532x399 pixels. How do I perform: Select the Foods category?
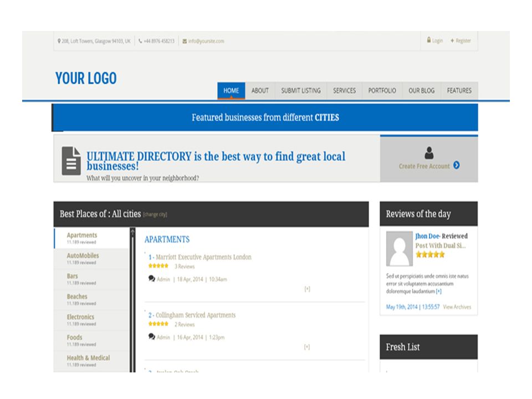91,340
